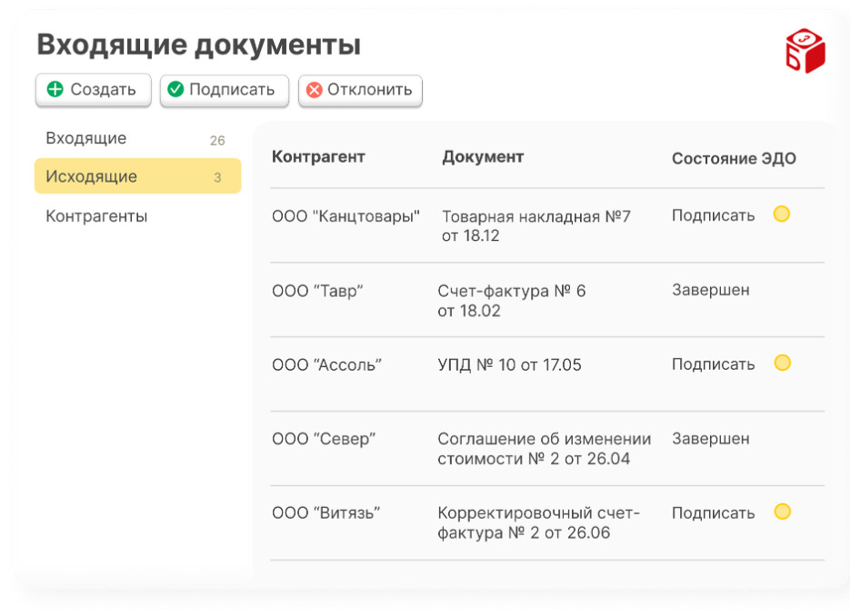
Task: Open УПД № 10 от 17.05
Action: tap(509, 365)
